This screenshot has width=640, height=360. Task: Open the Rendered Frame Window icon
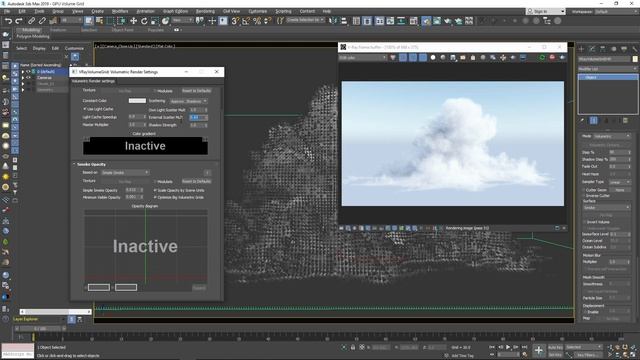[x=437, y=20]
